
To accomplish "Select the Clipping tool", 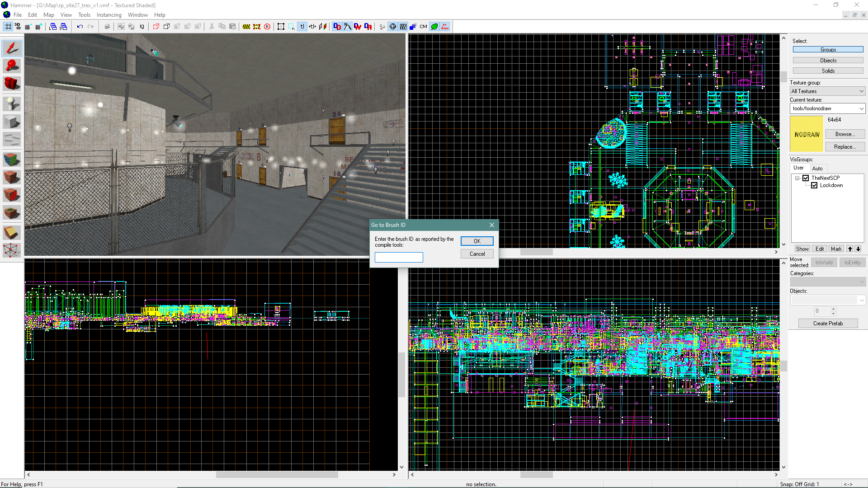I will point(12,233).
